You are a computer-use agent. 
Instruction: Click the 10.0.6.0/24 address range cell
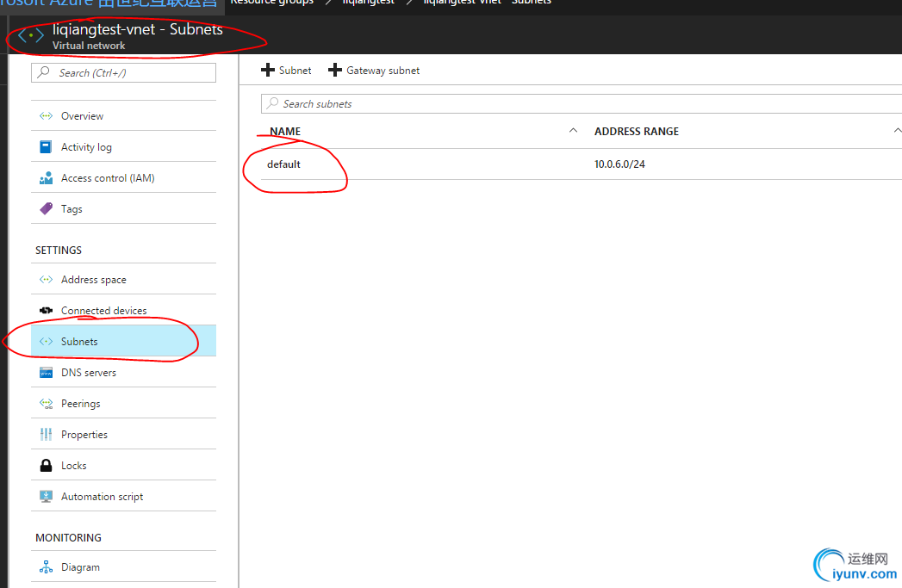(619, 164)
